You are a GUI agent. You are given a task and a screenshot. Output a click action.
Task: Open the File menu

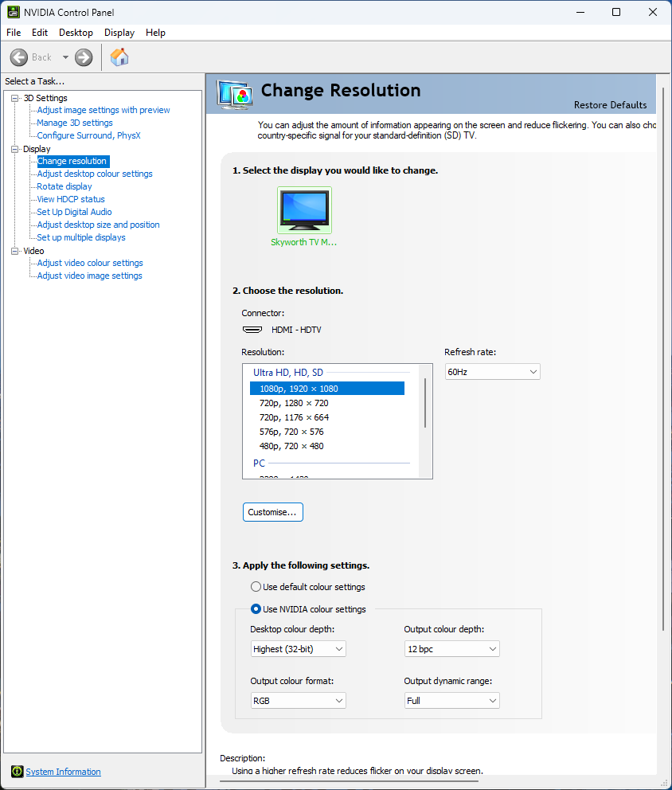tap(14, 32)
